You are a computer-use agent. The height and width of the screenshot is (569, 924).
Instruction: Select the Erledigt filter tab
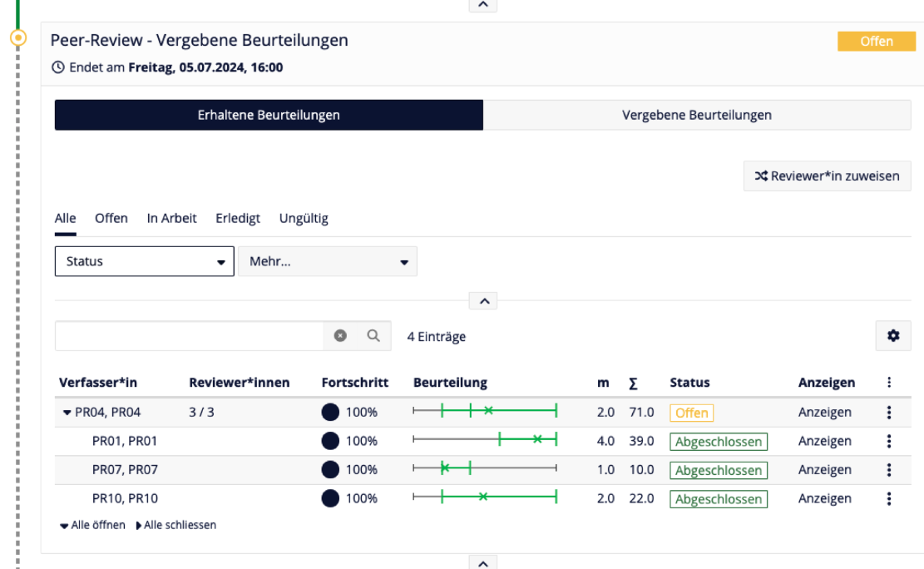pos(237,217)
